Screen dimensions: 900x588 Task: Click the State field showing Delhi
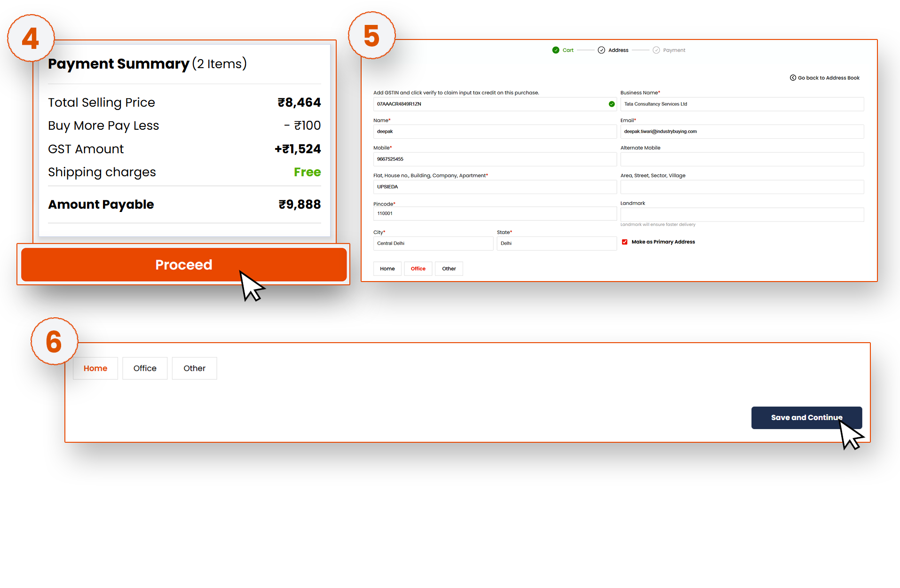(x=556, y=243)
